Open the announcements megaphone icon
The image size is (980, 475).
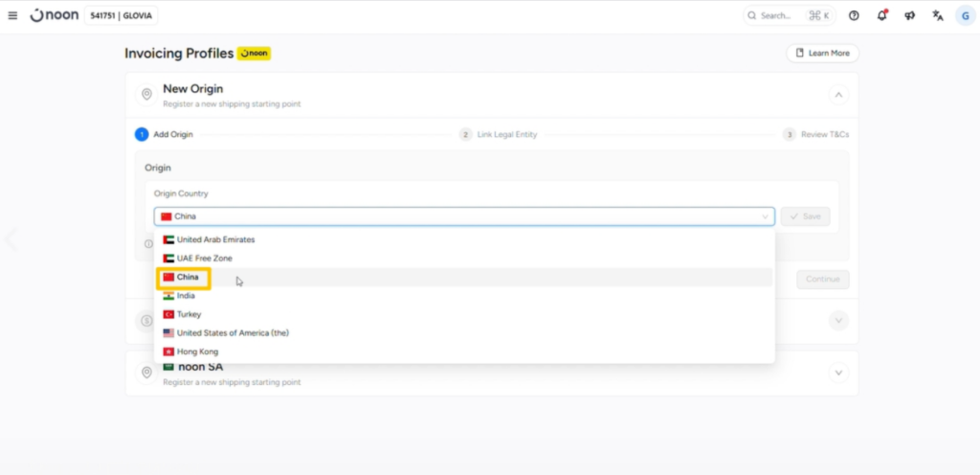909,15
